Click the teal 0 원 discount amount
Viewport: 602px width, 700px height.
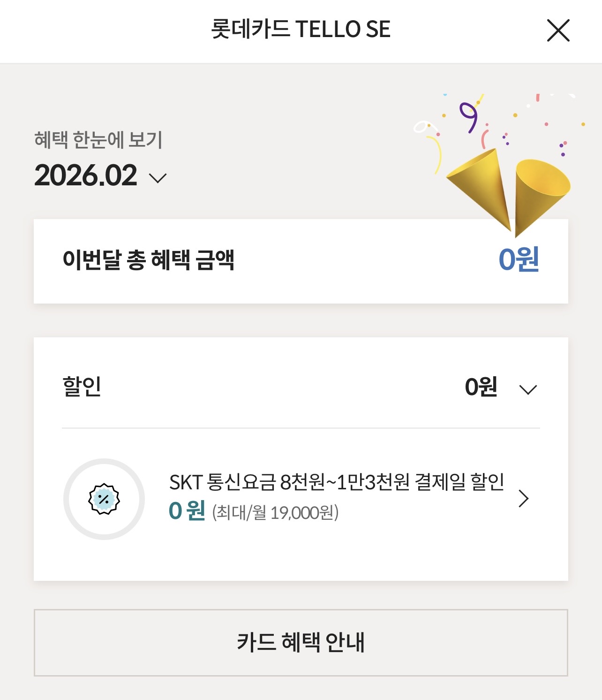click(187, 510)
